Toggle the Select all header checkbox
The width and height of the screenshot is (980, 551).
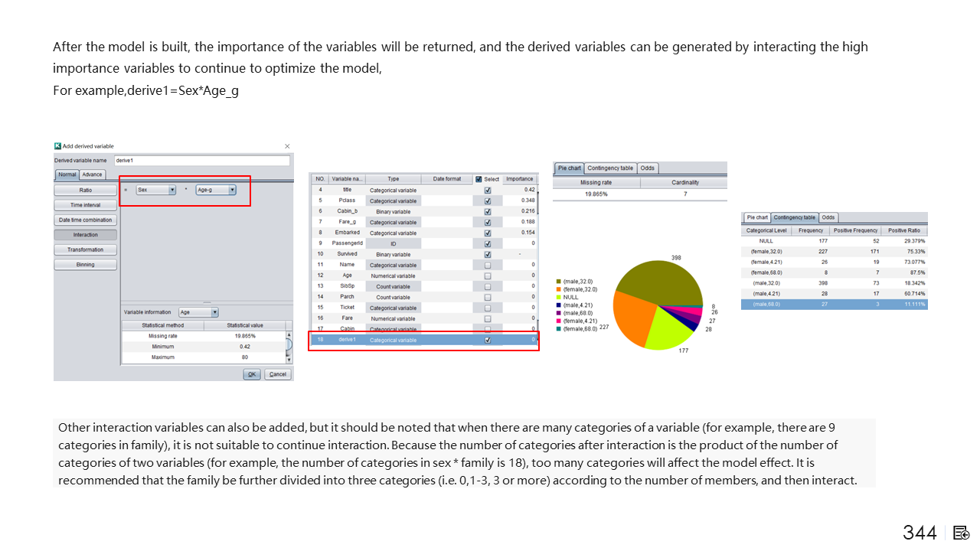479,179
